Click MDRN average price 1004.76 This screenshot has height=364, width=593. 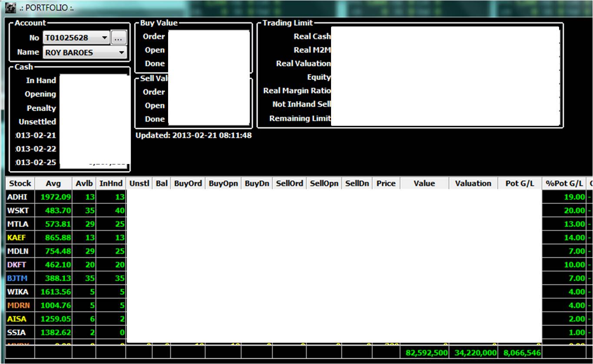click(x=53, y=305)
